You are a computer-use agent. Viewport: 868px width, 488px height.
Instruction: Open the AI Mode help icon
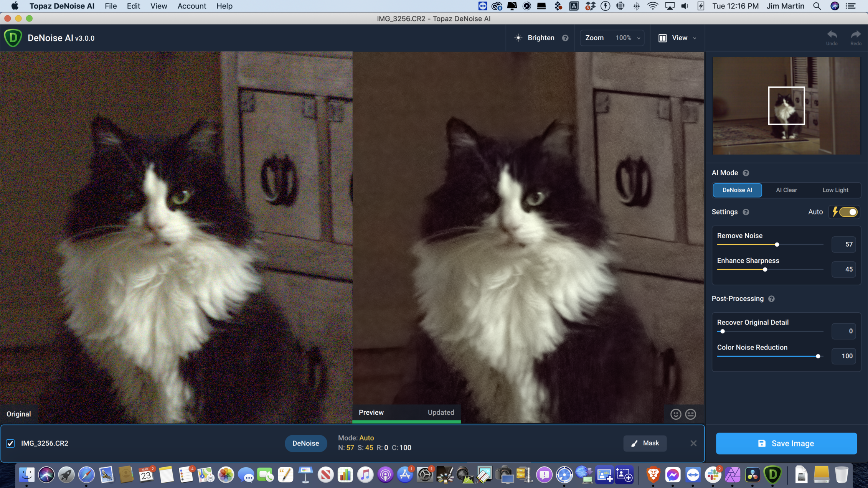point(746,173)
